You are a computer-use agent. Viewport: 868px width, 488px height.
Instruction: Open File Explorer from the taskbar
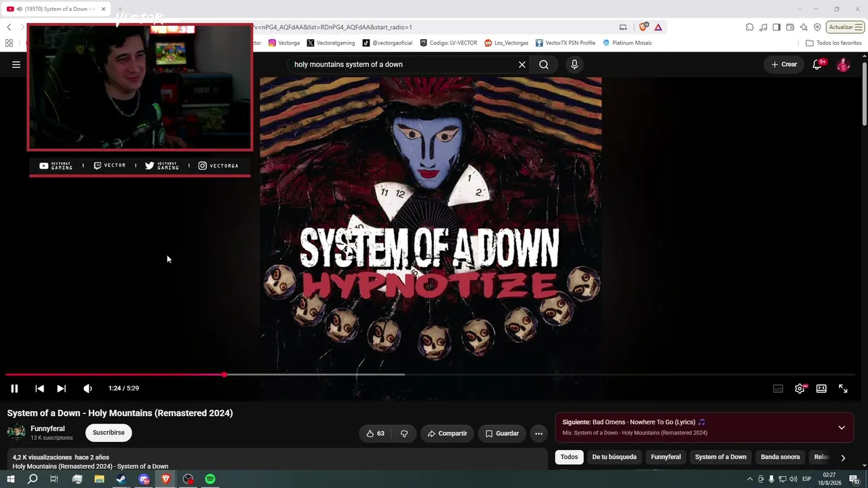pos(99,479)
